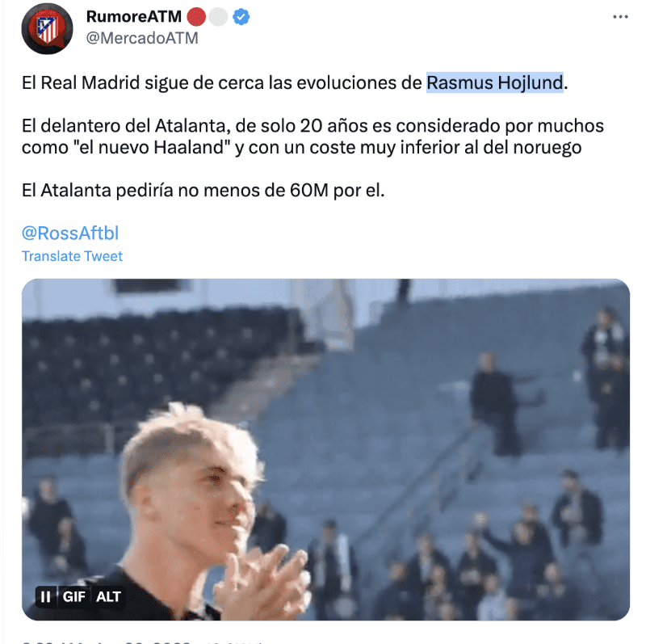Open the @RossAftbl mention
This screenshot has height=644, width=646.
click(70, 233)
